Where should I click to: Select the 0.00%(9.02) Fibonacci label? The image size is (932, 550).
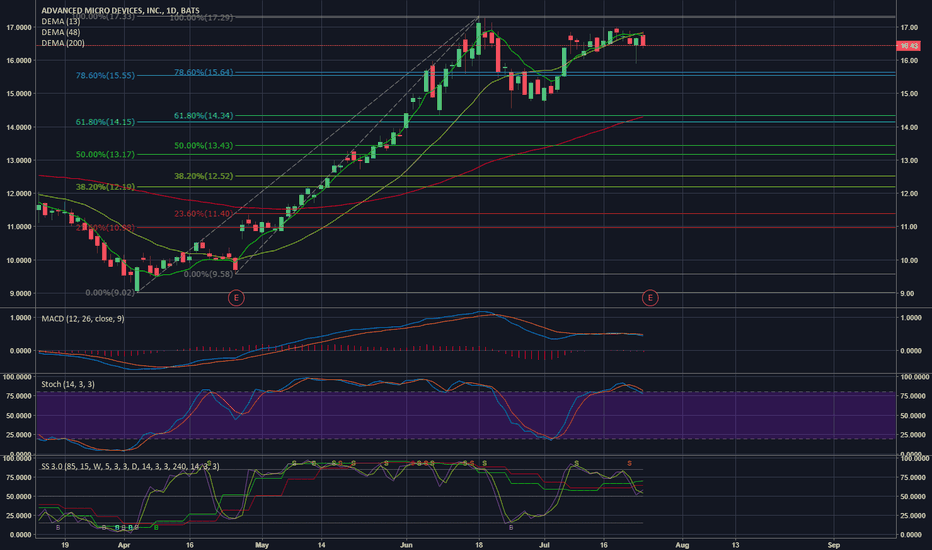coord(110,293)
